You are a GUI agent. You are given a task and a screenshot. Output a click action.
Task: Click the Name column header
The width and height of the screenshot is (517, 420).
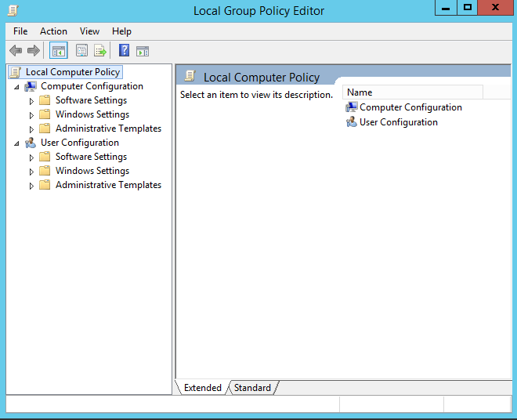412,92
